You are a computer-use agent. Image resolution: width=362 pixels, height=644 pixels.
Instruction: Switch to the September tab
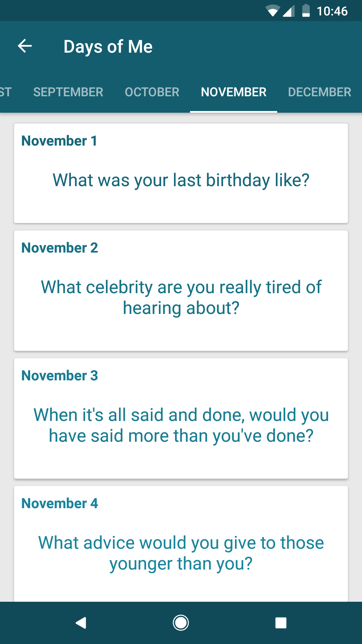68,92
